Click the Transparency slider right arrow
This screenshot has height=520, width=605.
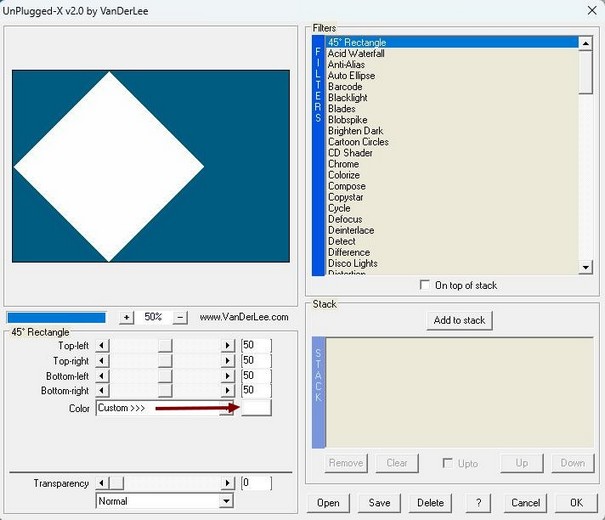(x=226, y=483)
